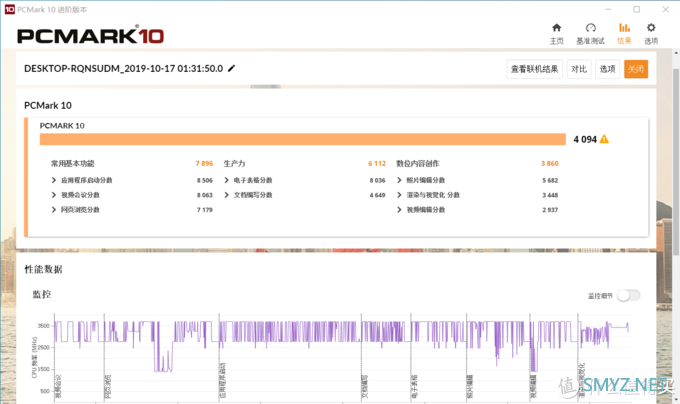Click 查看联机结果 button
Viewport: 680px width, 404px height.
coord(534,69)
